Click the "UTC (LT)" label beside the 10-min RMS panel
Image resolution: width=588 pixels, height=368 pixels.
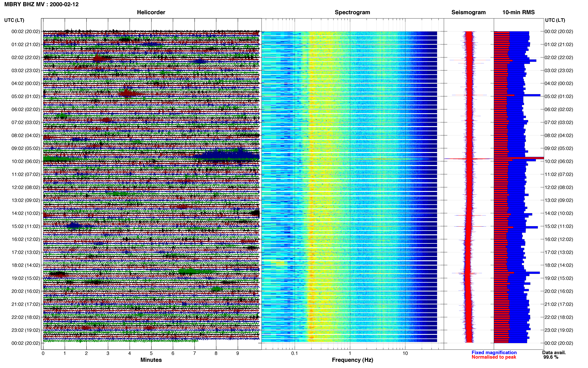[555, 20]
